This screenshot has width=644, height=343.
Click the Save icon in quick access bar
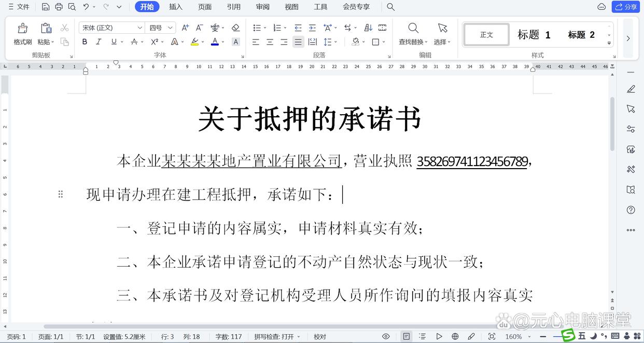click(46, 7)
